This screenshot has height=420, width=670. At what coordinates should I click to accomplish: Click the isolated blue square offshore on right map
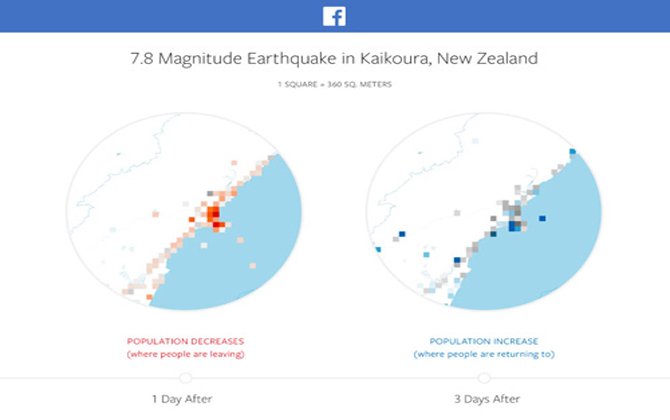pos(544,218)
